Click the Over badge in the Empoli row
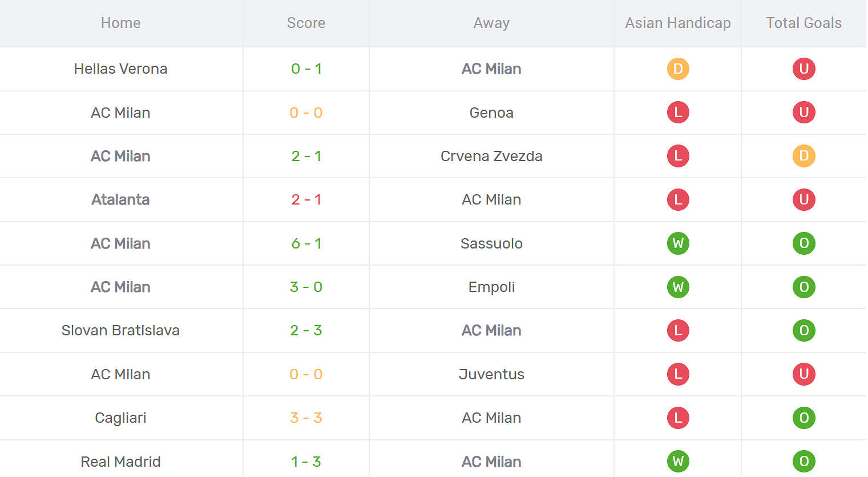868x477 pixels. (x=804, y=287)
